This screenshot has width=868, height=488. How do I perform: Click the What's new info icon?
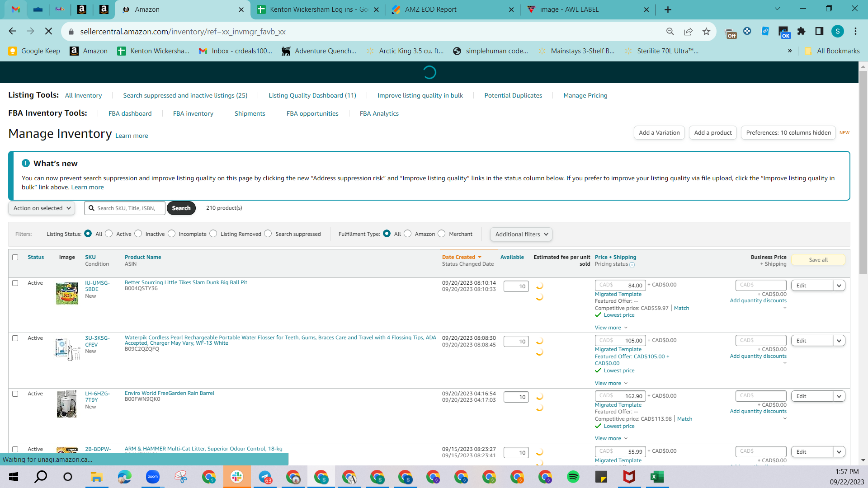coord(26,163)
